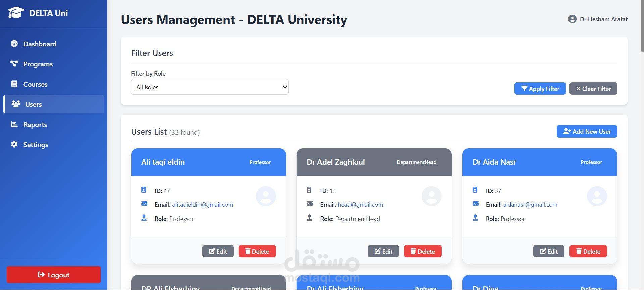Click the avatar placeholder on Ali taqi eldin card
The image size is (644, 290).
(266, 196)
